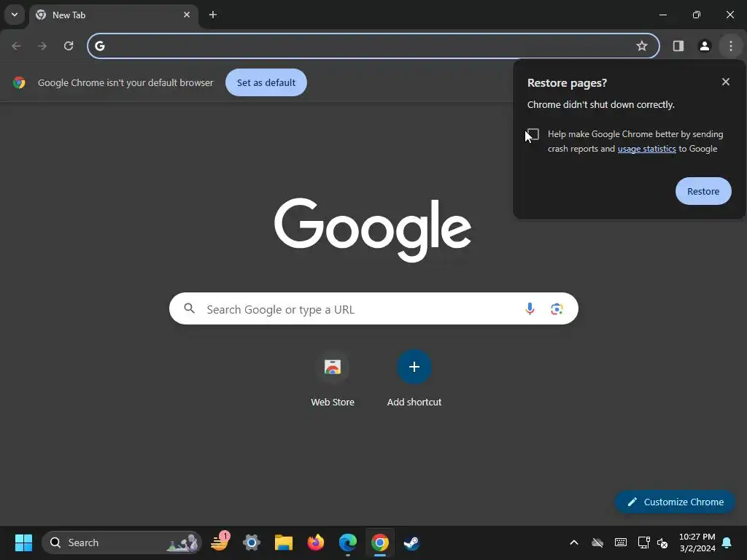
Task: Go back with the back arrow
Action: click(x=16, y=46)
